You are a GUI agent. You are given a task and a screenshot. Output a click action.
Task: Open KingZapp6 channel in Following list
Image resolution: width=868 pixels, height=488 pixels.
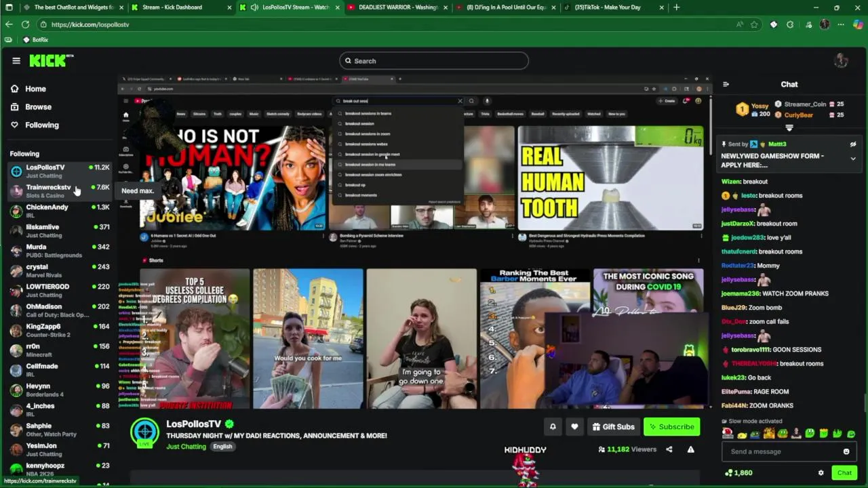point(60,330)
